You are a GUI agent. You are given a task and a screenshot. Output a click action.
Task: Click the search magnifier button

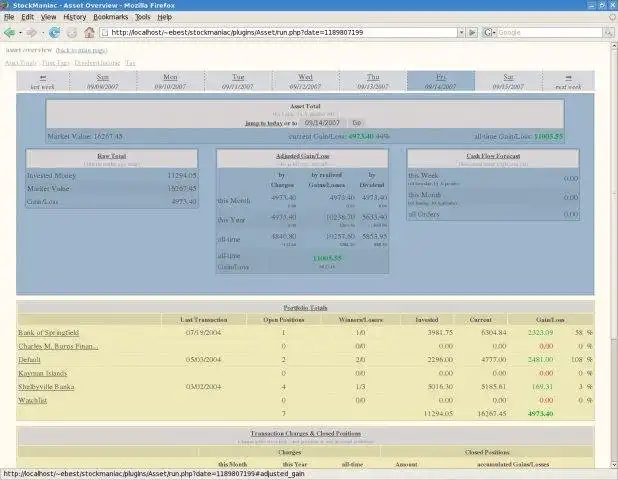pyautogui.click(x=608, y=33)
